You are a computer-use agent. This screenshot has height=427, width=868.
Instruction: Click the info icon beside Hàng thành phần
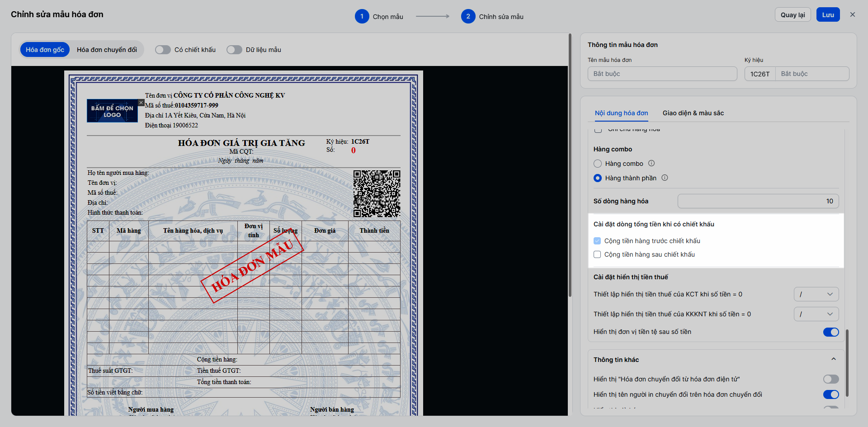[665, 178]
